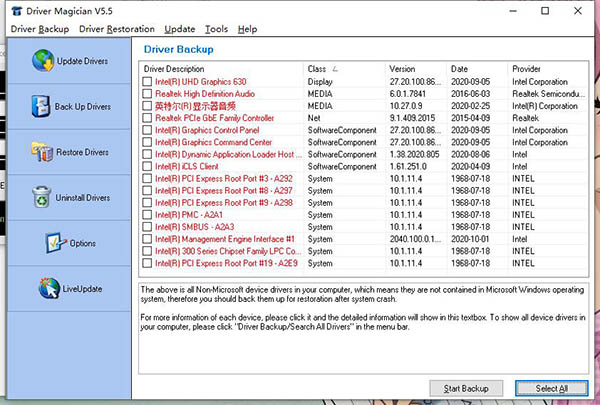Sort by the Driver Description column header
Screen dimensions: 600x405
(221, 69)
